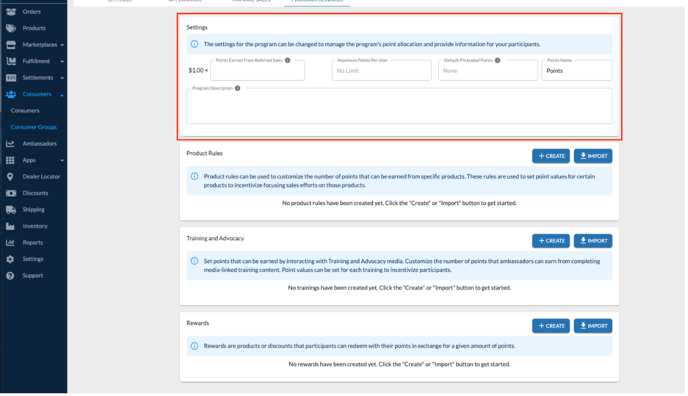The image size is (688, 396).
Task: Click the '$1.00 =' label text
Action: [198, 71]
